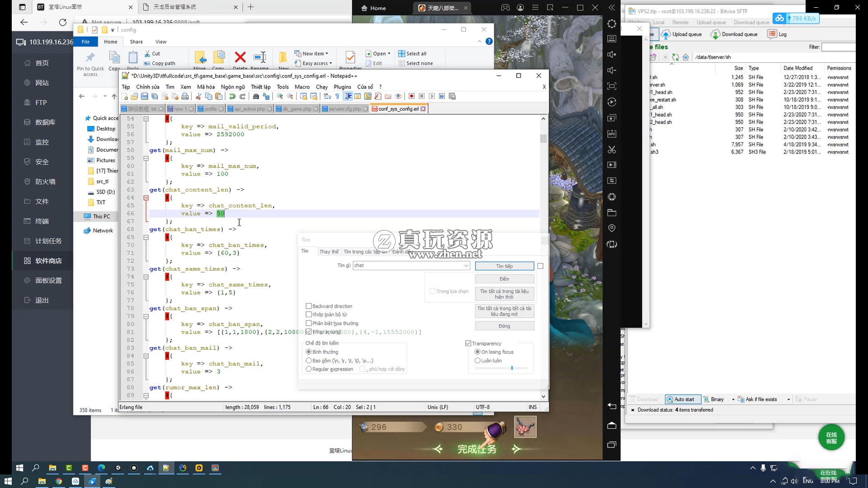Open Tìm gì search history dropdown
Screen dimensions: 868x488
click(466, 266)
